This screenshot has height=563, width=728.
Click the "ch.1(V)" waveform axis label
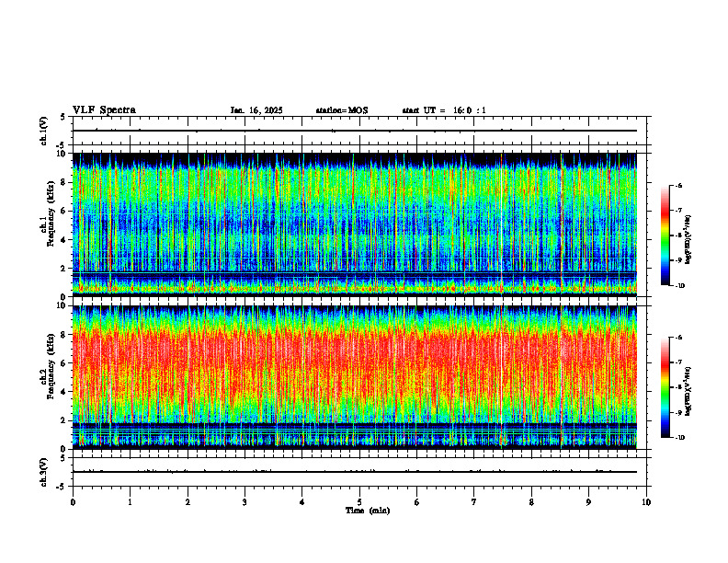43,131
